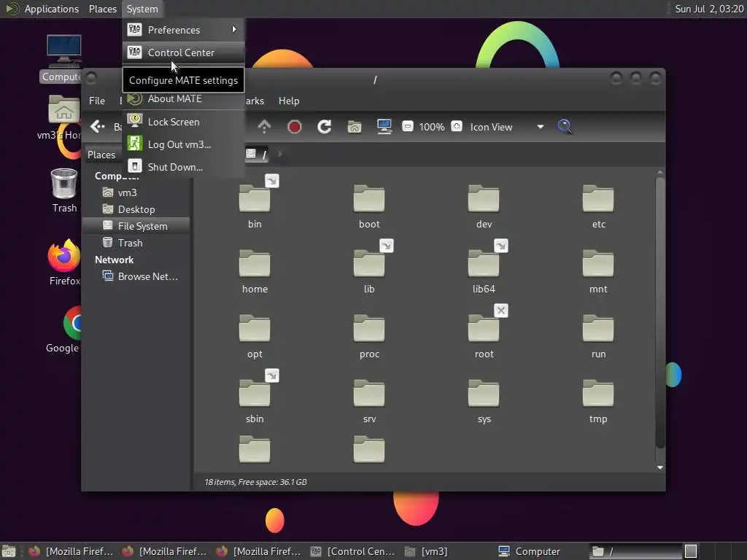Select About MATE menu entry
This screenshot has width=747, height=560.
coord(183,99)
